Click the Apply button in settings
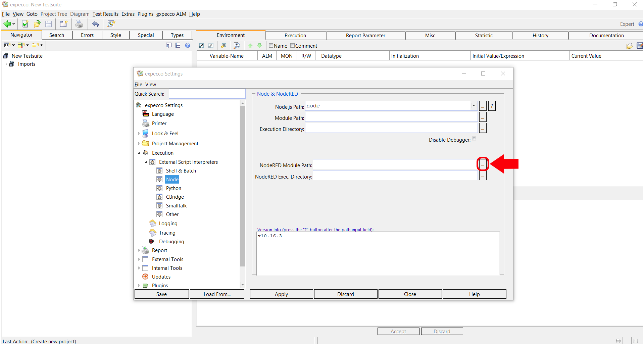This screenshot has height=344, width=644. [281, 294]
